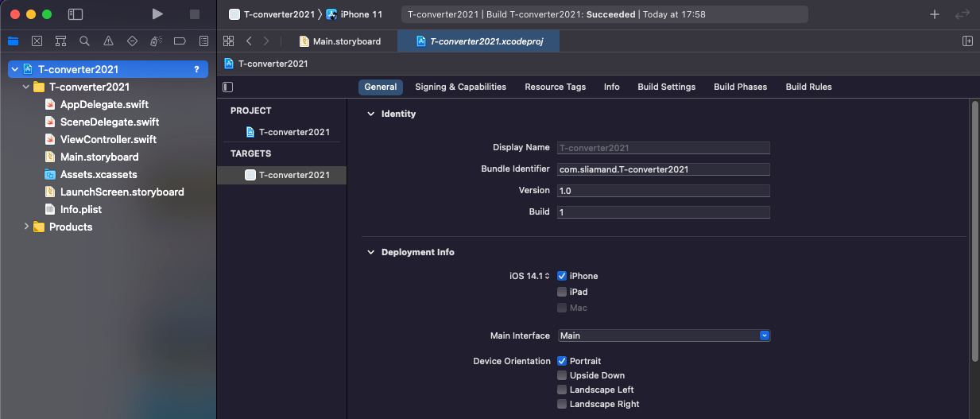Image resolution: width=980 pixels, height=419 pixels.
Task: Click the Display Name field
Action: point(664,148)
